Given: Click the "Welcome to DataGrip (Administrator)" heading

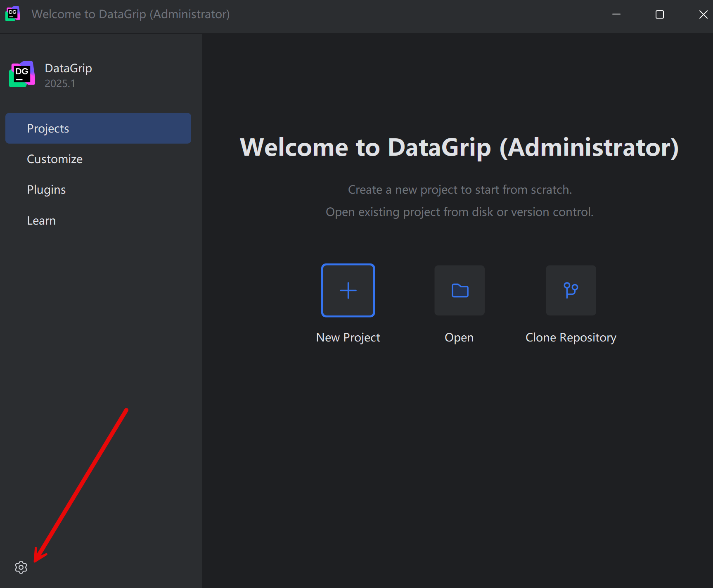Looking at the screenshot, I should click(x=459, y=147).
